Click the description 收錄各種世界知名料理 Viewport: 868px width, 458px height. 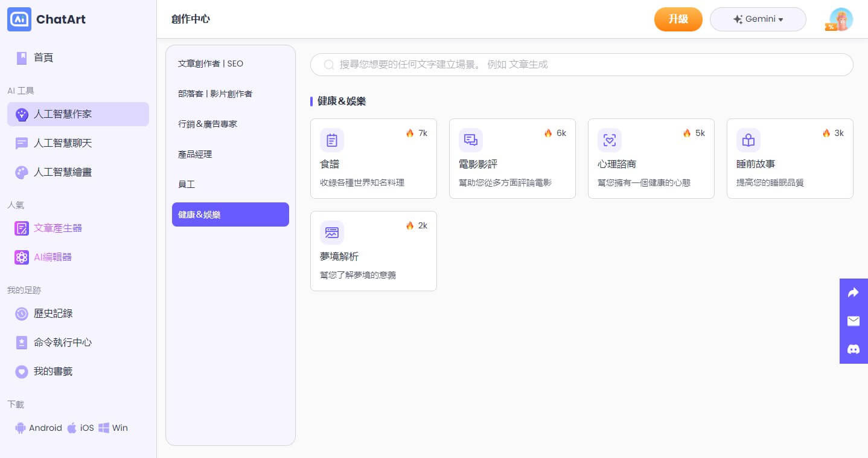click(x=362, y=182)
